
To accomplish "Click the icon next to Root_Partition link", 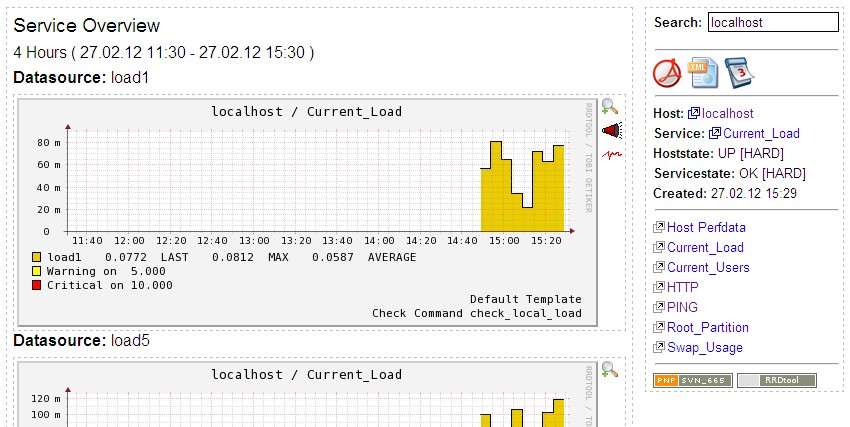I will (659, 327).
